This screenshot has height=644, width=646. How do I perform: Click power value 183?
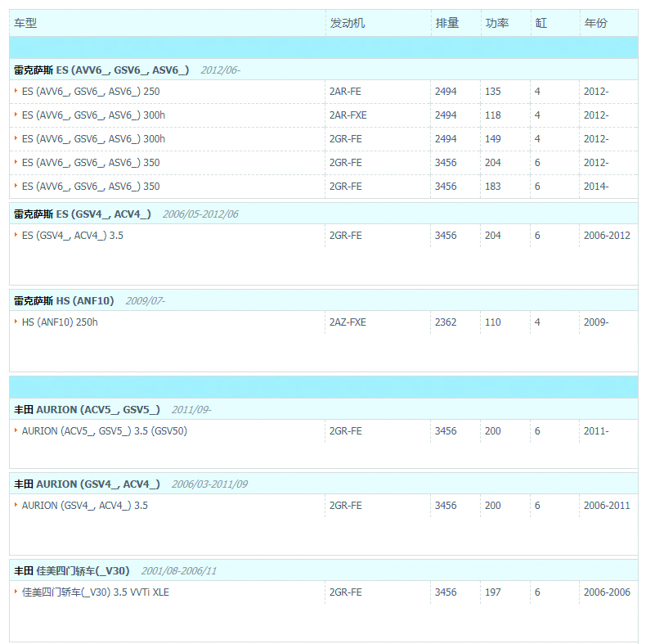(493, 187)
